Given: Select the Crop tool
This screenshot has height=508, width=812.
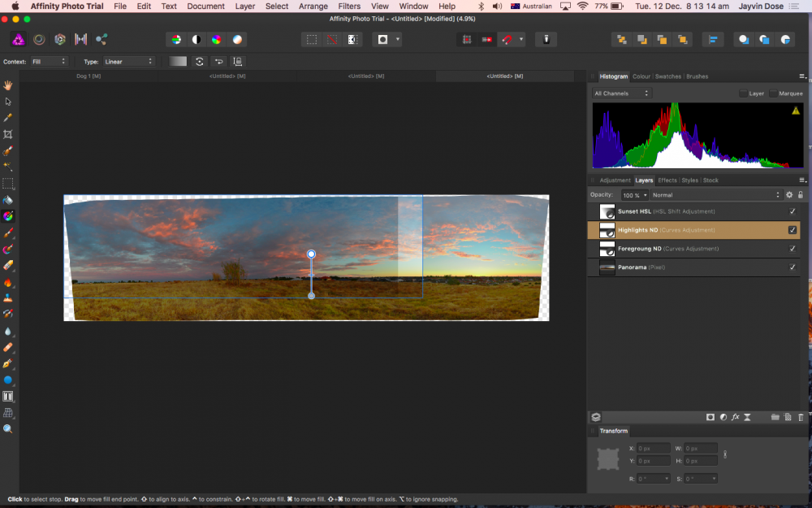Looking at the screenshot, I should point(8,134).
